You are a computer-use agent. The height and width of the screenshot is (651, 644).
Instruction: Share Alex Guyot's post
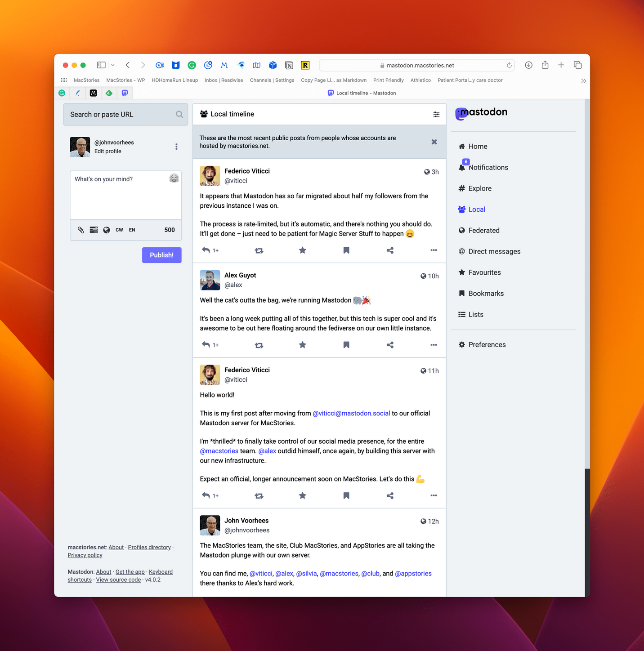(390, 345)
